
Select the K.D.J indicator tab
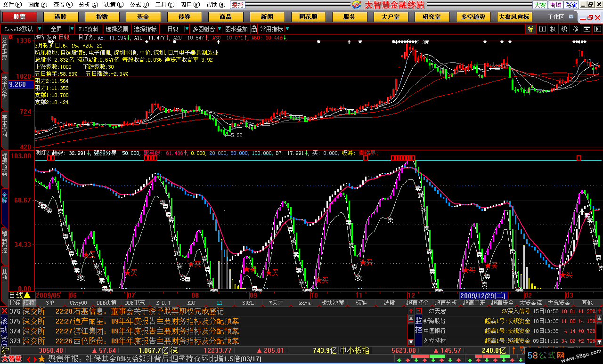(163, 303)
